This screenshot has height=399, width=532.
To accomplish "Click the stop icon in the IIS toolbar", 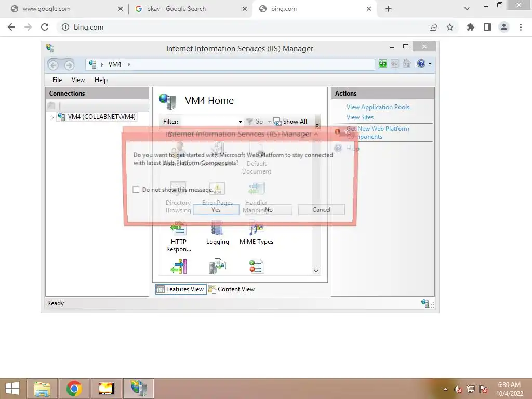I will [x=395, y=63].
